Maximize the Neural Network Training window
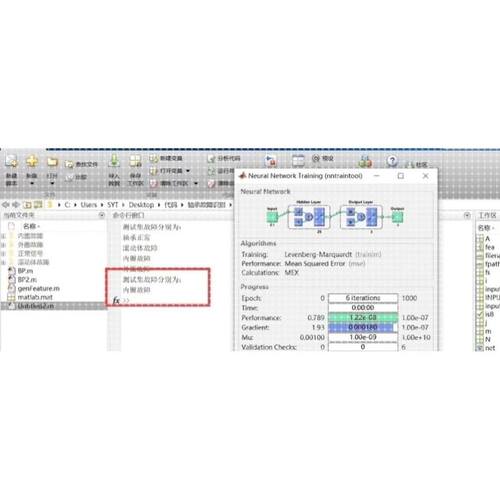Screen dimensions: 500x500 (x=401, y=176)
